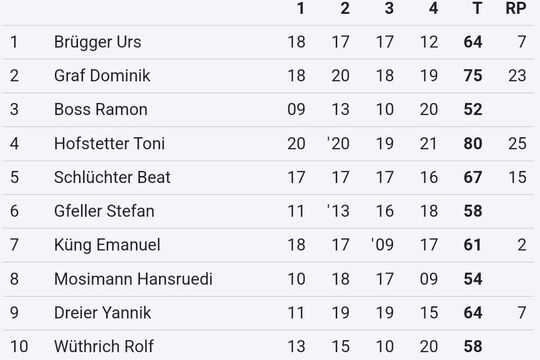The width and height of the screenshot is (540, 360).
Task: Sort by the T total column header
Action: (477, 8)
